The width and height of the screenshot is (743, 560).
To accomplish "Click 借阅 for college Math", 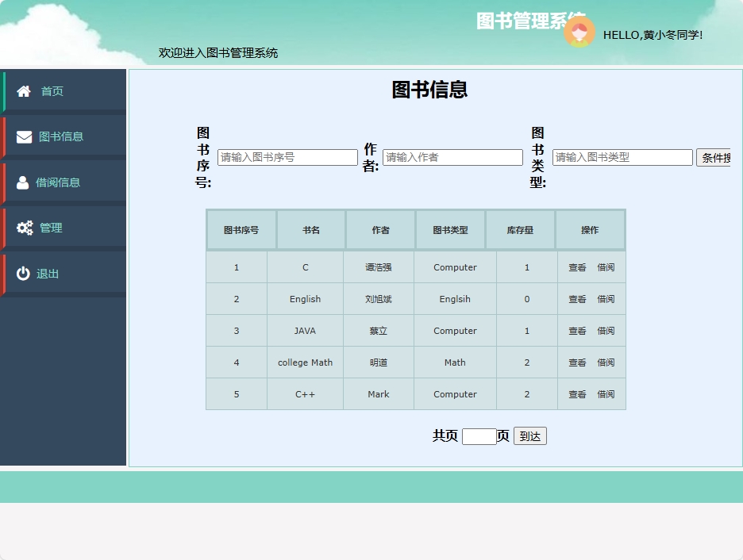I will tap(606, 362).
